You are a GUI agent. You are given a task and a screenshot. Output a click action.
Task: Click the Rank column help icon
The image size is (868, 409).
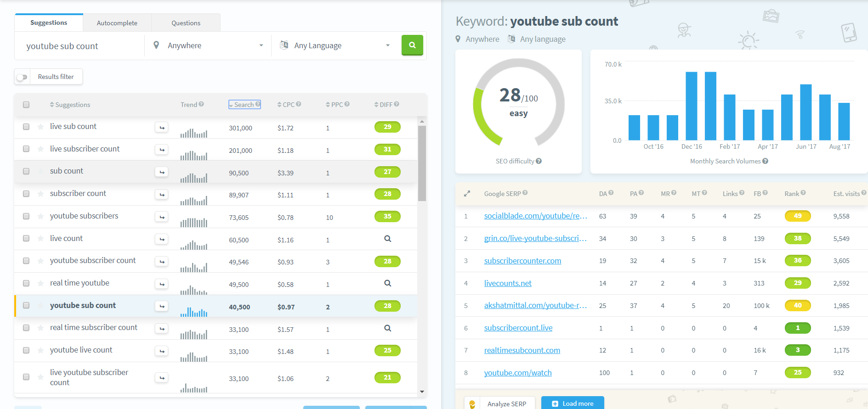(803, 193)
